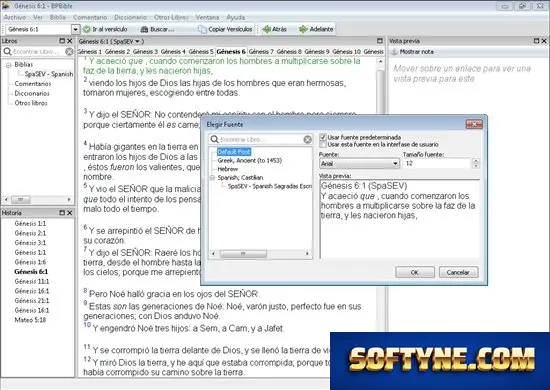Viewport: 550px width, 390px height.
Task: Open the verse reference dropdown arrow
Action: point(75,29)
